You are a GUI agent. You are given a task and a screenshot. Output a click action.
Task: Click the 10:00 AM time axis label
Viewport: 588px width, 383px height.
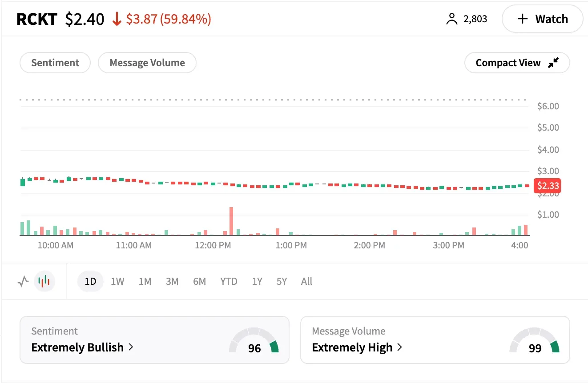(55, 245)
